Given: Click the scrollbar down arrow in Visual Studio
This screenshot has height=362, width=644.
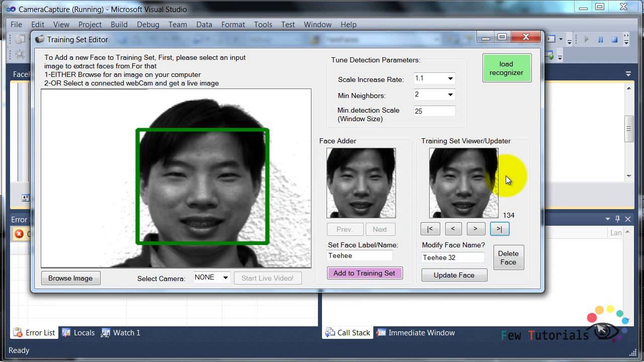Looking at the screenshot, I should pos(629,176).
